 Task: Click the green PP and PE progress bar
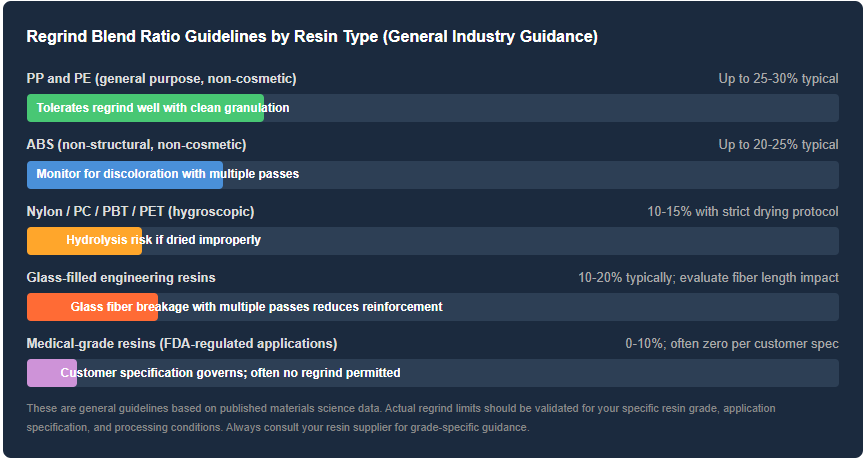coord(145,108)
